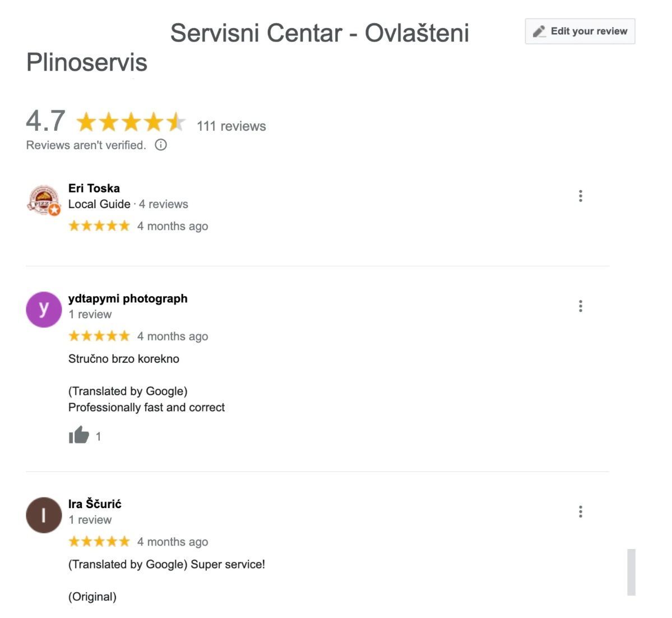This screenshot has width=672, height=618.
Task: Click Eri Toska's pizza profile picture
Action: click(44, 201)
